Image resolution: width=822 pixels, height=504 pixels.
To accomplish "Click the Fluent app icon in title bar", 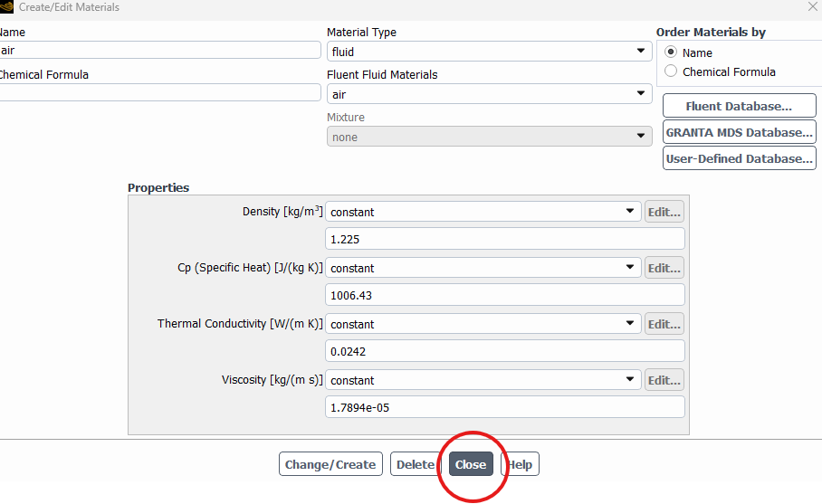I will pyautogui.click(x=5, y=7).
